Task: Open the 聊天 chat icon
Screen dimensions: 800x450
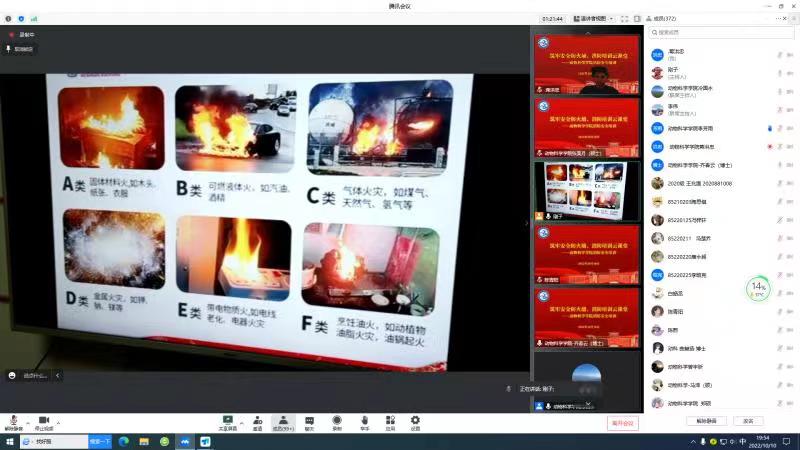Action: coord(309,420)
